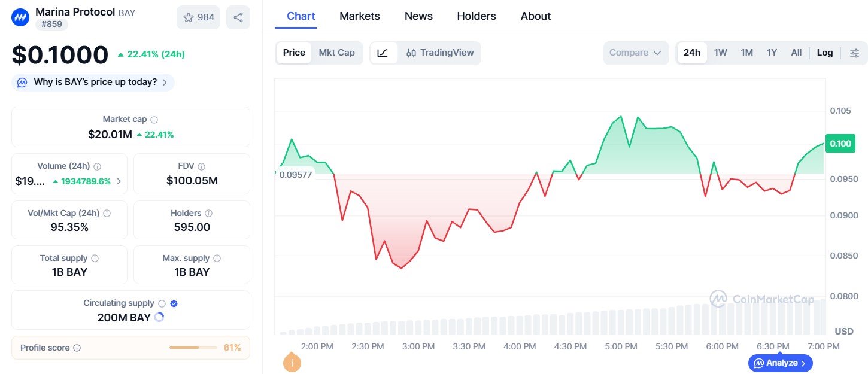Expand 'Why is BAY's price up today?'

[93, 82]
